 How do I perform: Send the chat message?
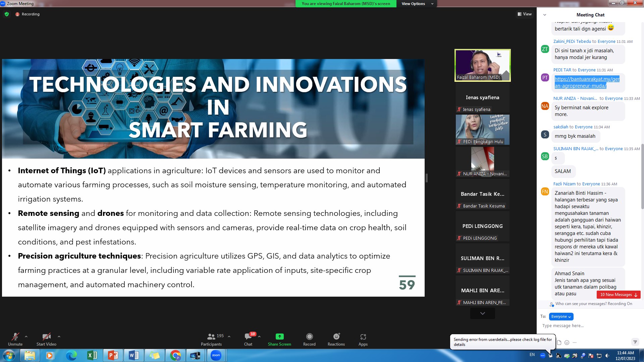(635, 342)
